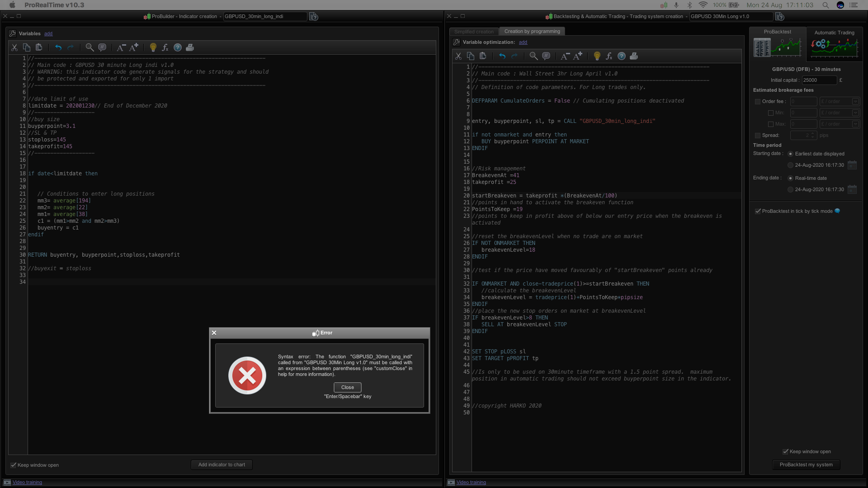Increase font size in Backtesting editor
This screenshot has height=488, width=868.
(578, 56)
